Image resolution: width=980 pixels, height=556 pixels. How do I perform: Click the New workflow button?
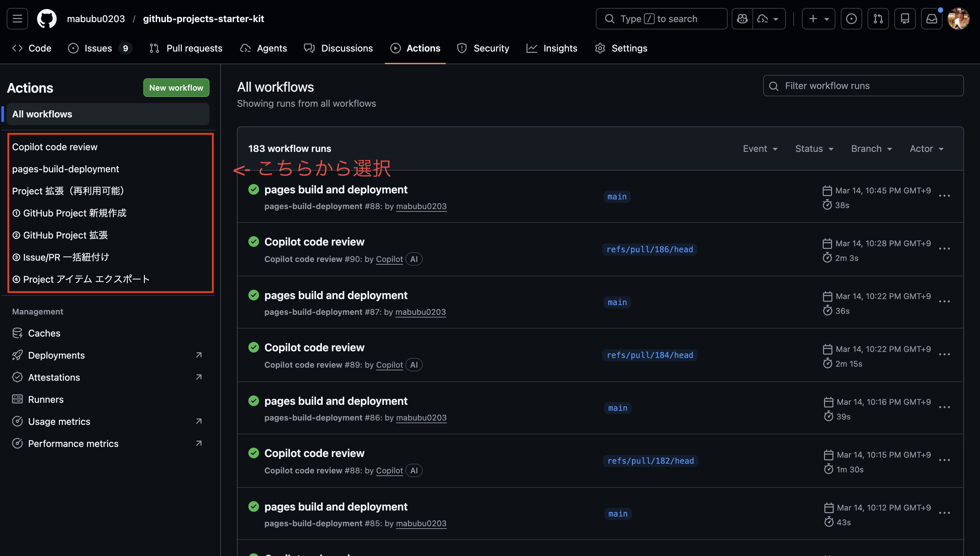176,87
